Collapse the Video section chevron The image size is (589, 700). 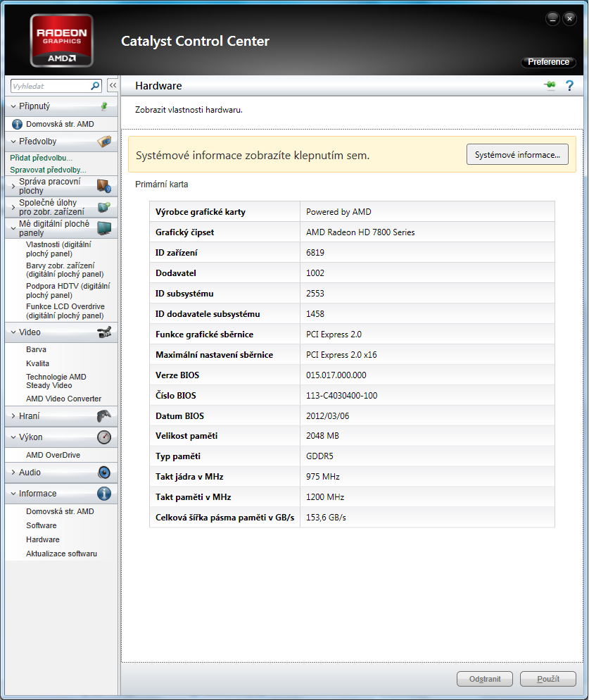point(13,332)
